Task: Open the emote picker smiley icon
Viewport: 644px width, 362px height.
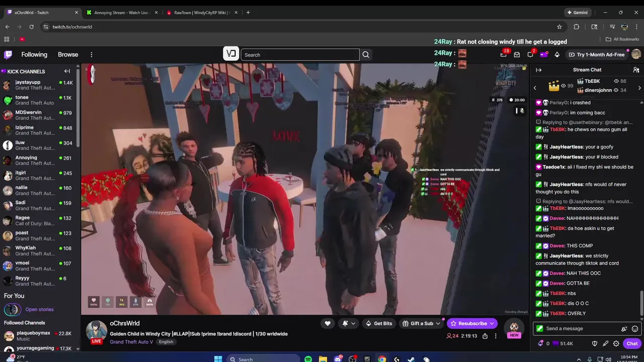Action: 635,329
